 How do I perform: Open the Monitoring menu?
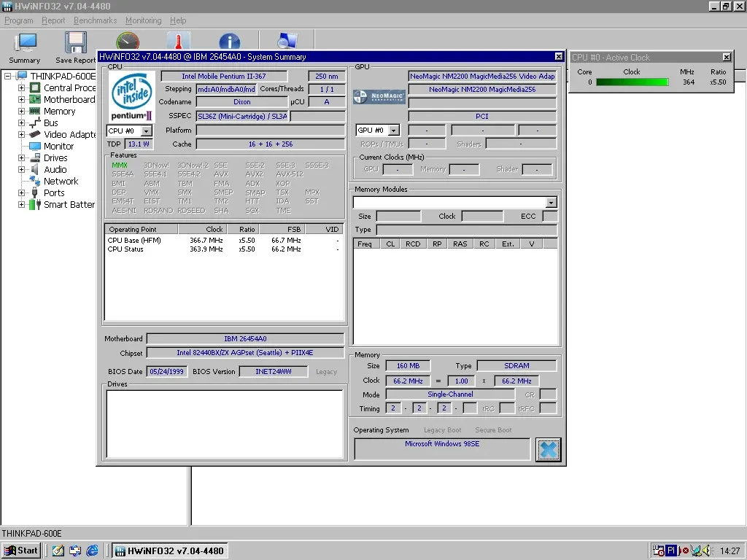(144, 20)
